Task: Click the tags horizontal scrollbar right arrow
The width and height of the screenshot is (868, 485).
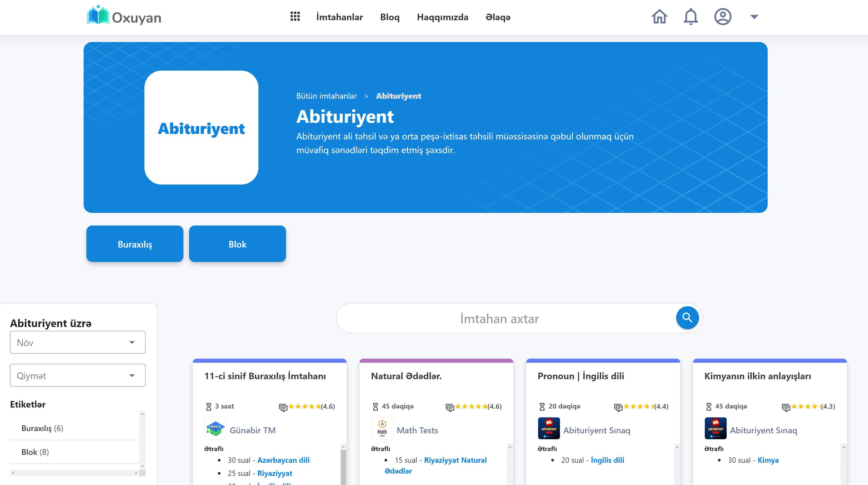Action: tap(136, 473)
